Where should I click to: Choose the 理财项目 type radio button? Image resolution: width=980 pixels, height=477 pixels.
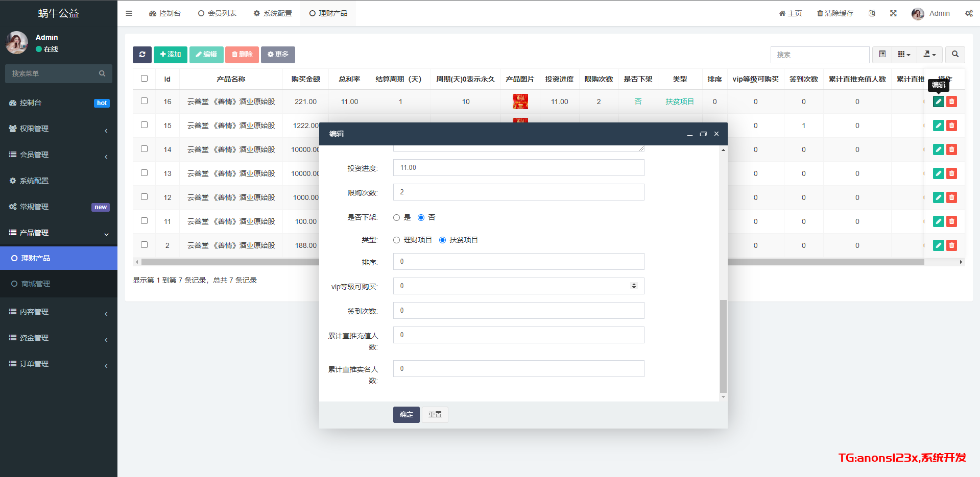(396, 240)
